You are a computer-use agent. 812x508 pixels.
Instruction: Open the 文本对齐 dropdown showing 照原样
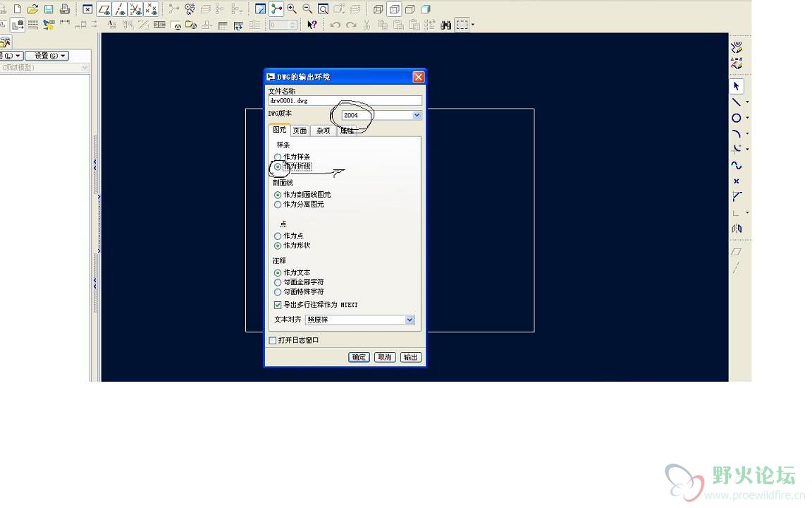coord(360,320)
